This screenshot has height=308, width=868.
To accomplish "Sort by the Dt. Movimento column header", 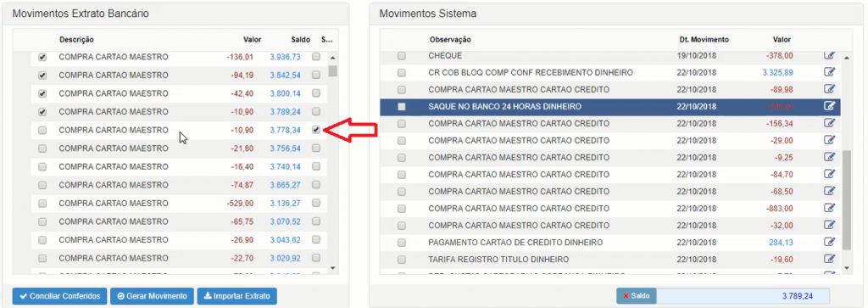I will tap(704, 40).
